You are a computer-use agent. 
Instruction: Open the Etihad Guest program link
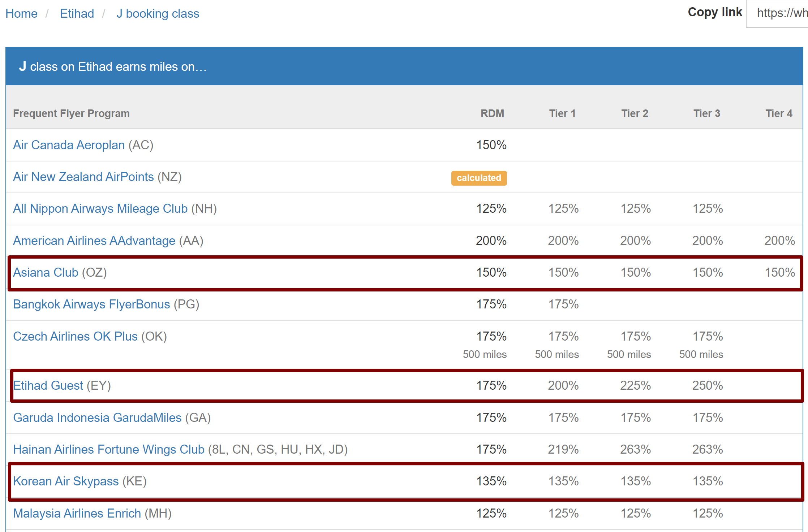click(x=48, y=385)
